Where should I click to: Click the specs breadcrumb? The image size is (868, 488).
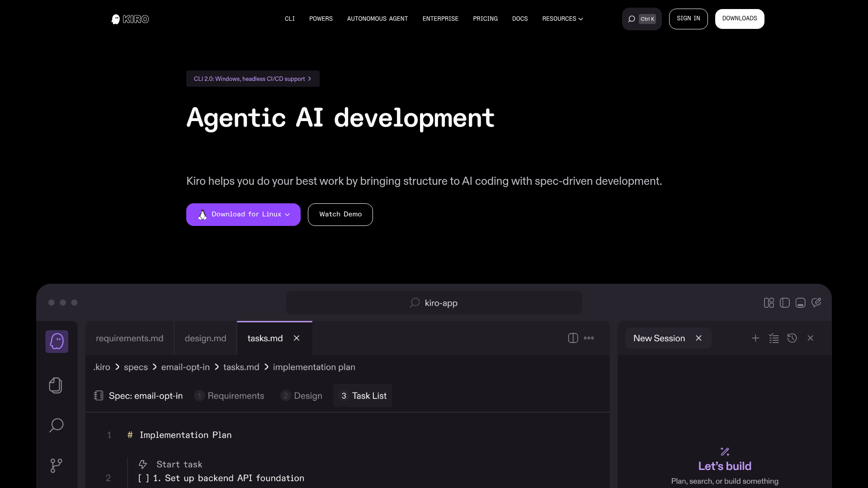click(x=136, y=367)
